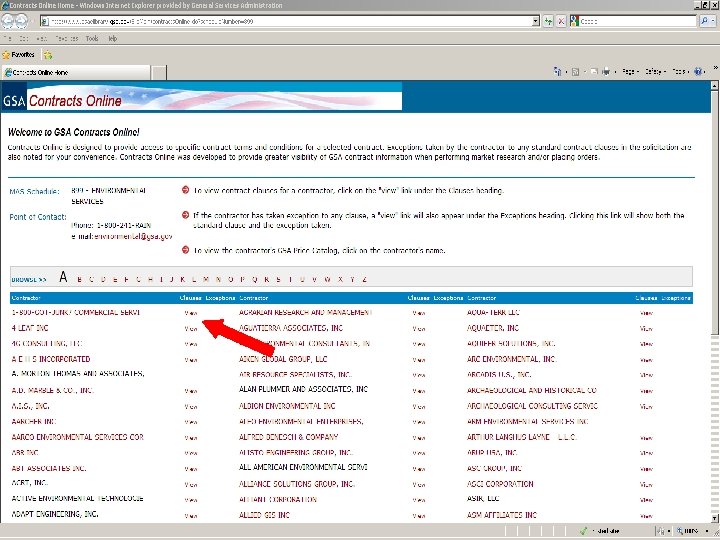This screenshot has height=540, width=720.
Task: View clauses for AQUAETER, INC
Action: tap(646, 329)
